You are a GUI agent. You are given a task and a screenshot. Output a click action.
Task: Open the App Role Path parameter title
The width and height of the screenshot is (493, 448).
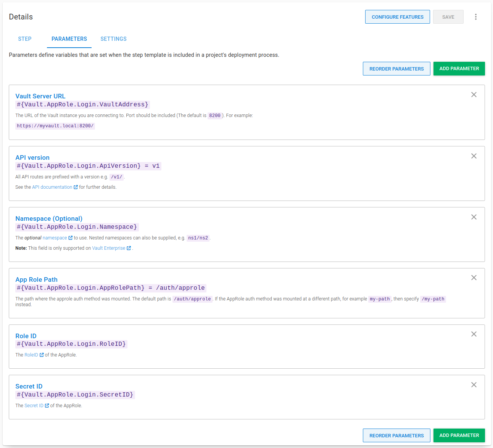click(36, 279)
